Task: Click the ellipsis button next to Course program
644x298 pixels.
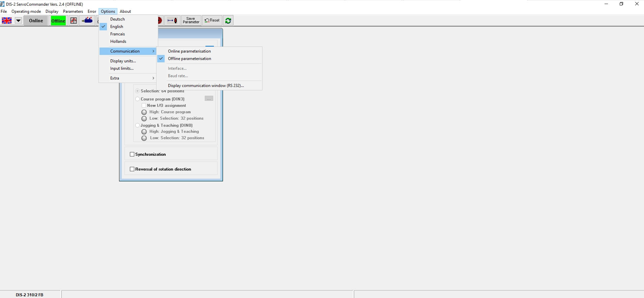Action: (209, 98)
